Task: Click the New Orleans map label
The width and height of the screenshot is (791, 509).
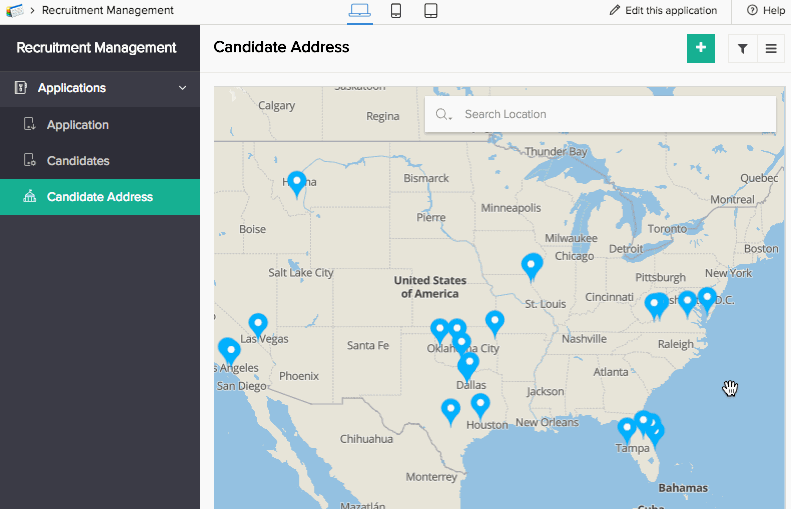Action: [x=547, y=422]
